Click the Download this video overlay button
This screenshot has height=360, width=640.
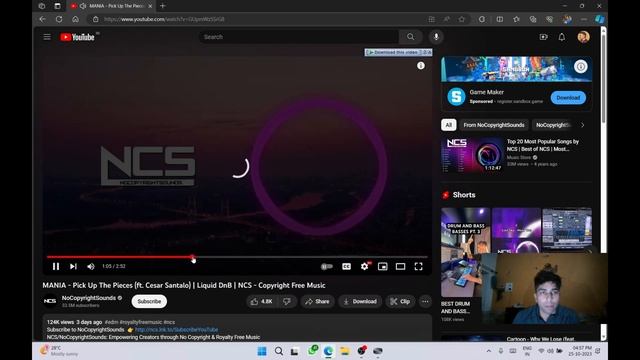pos(398,52)
